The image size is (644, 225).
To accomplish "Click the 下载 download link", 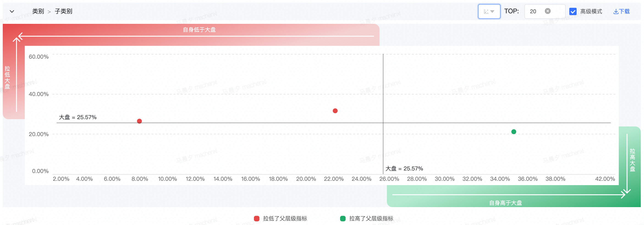I will coord(621,11).
